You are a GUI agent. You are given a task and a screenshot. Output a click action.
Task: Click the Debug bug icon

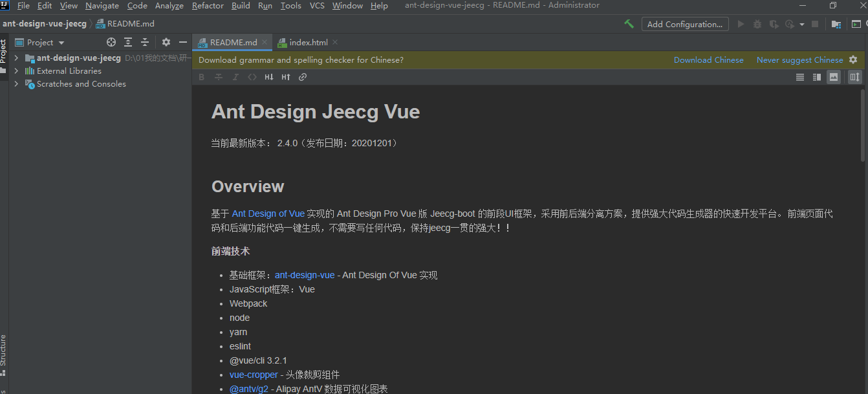757,24
